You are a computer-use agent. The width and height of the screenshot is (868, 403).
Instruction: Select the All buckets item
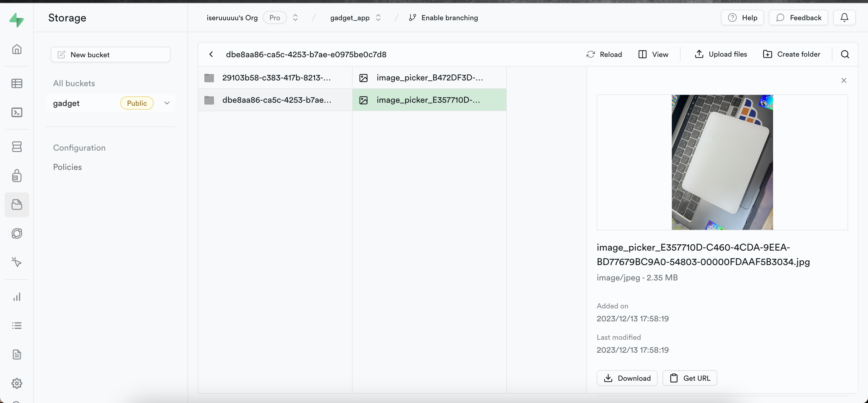[74, 83]
